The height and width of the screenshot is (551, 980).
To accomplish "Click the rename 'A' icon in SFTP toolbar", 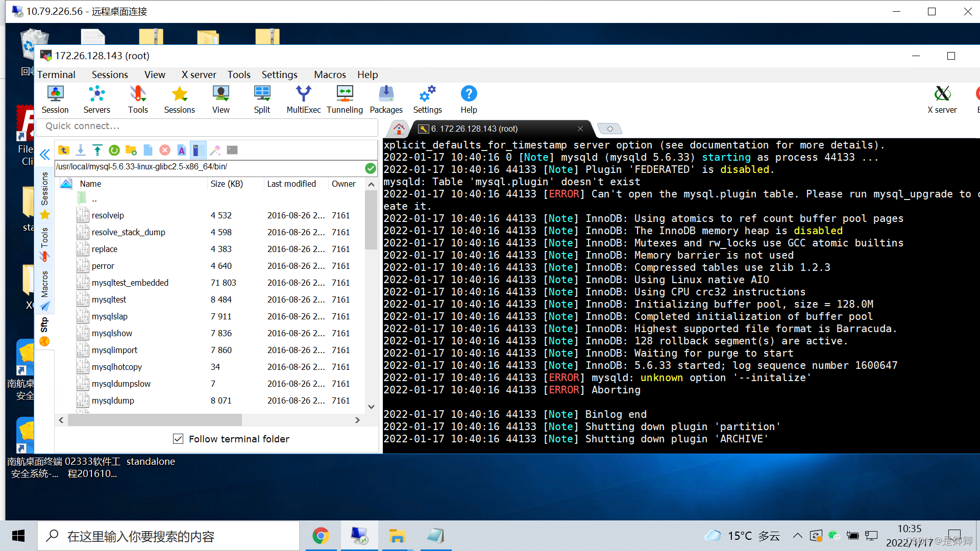I will point(182,150).
